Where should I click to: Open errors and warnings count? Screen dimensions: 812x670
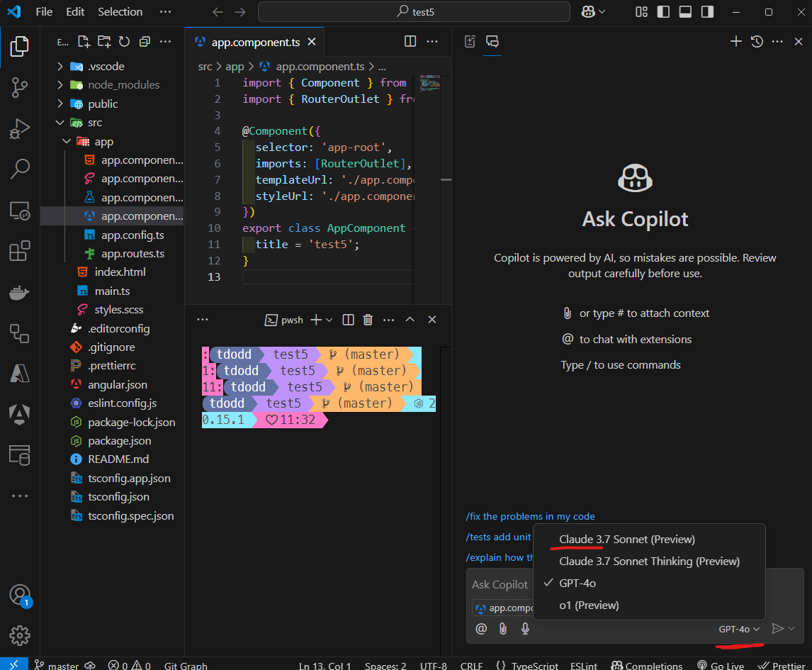tap(130, 665)
